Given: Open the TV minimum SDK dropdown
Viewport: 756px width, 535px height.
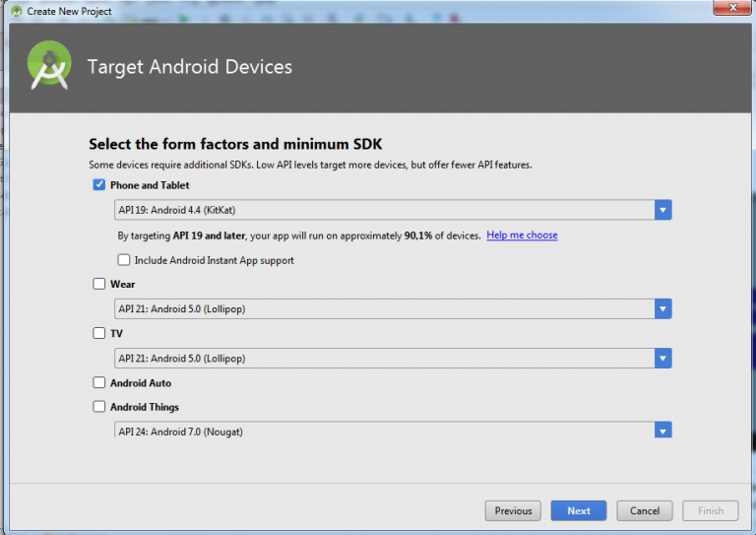Looking at the screenshot, I should pos(662,358).
